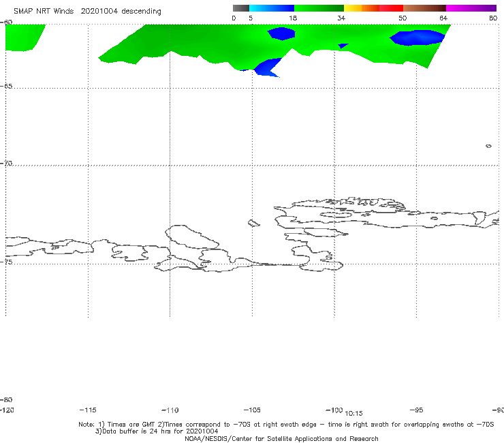The image size is (504, 443).
Task: Click the green segment of the color bar
Action: (319, 8)
